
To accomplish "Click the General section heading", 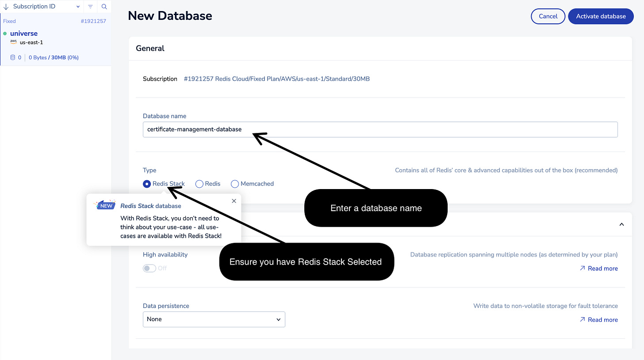I will pyautogui.click(x=150, y=49).
